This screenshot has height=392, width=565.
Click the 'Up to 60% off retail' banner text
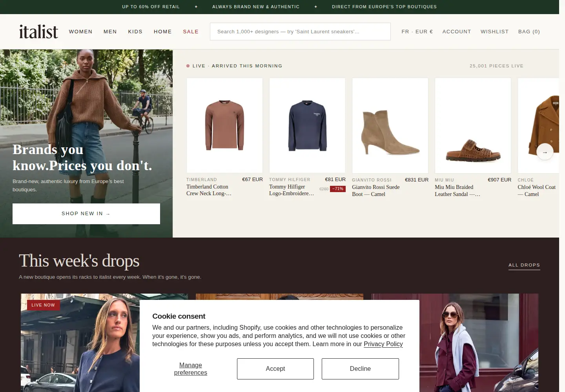click(151, 7)
